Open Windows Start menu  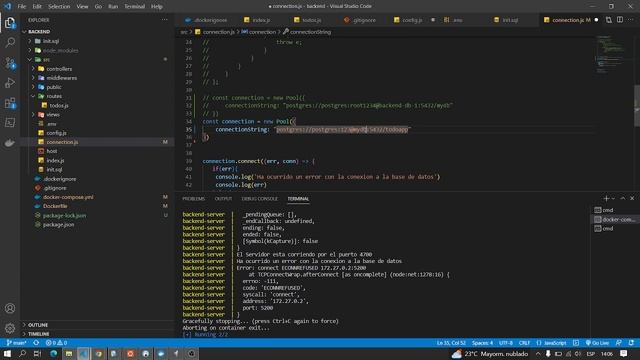pyautogui.click(x=7, y=353)
